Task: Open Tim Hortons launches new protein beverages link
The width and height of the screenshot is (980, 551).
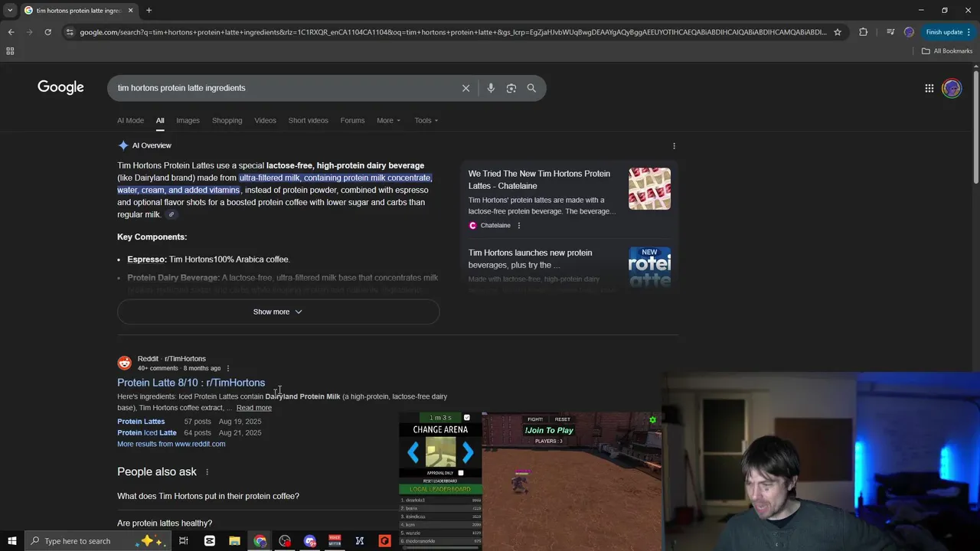Action: coord(530,259)
